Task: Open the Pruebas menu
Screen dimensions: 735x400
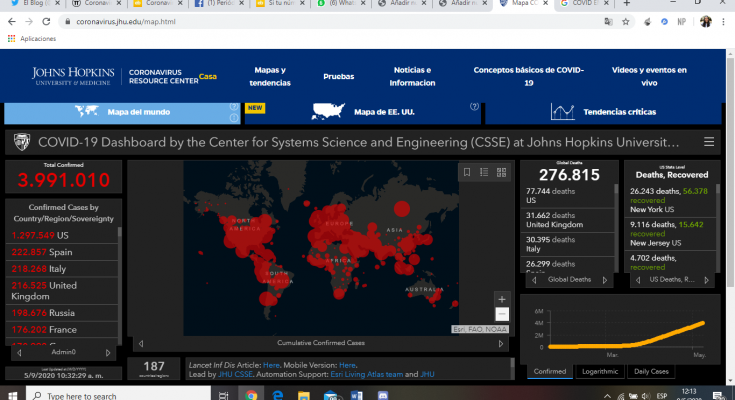Action: [338, 76]
